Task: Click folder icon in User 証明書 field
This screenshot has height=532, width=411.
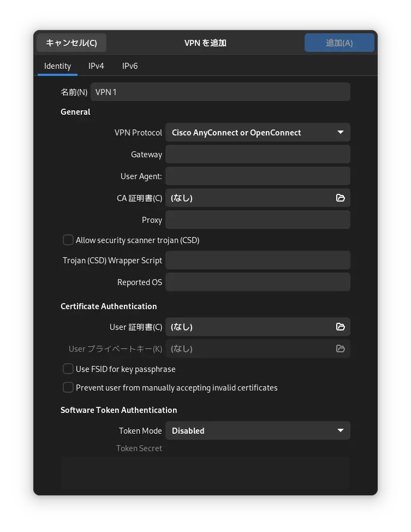Action: [x=340, y=327]
